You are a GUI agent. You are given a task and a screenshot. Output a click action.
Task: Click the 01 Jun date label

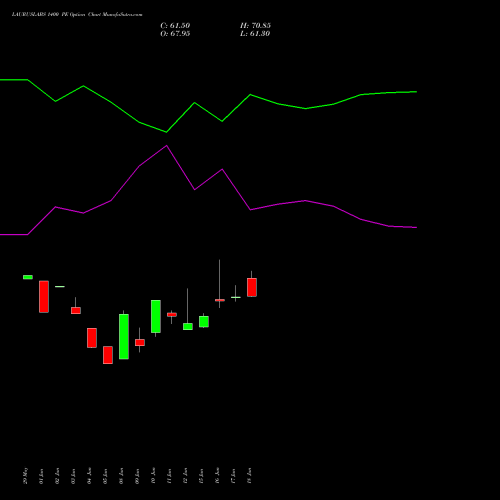(x=42, y=476)
